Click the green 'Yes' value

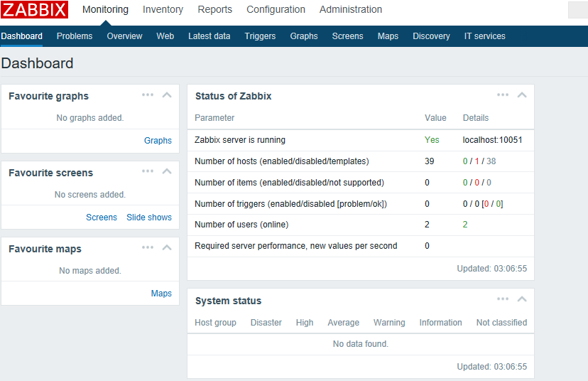(432, 140)
